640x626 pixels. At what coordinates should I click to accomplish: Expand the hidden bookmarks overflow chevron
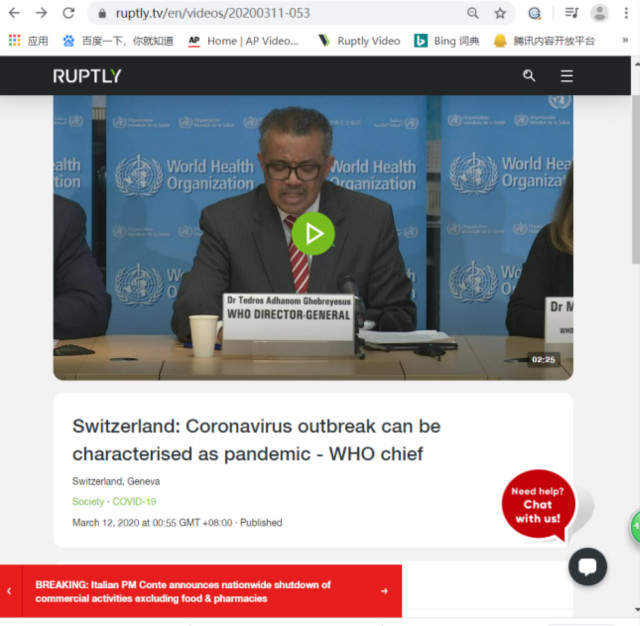pyautogui.click(x=625, y=41)
